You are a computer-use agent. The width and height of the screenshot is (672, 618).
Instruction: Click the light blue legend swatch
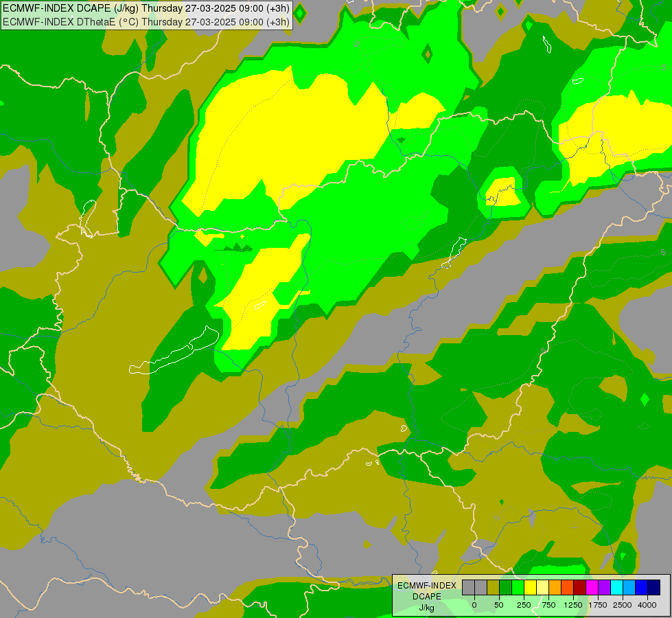pos(629,588)
